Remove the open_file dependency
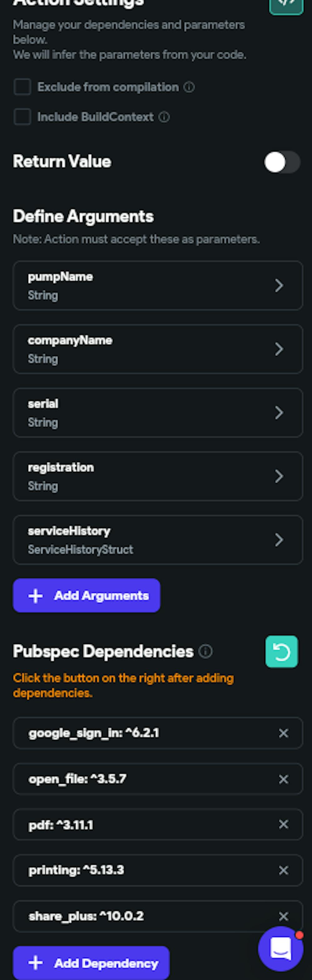312x980 pixels. click(283, 779)
